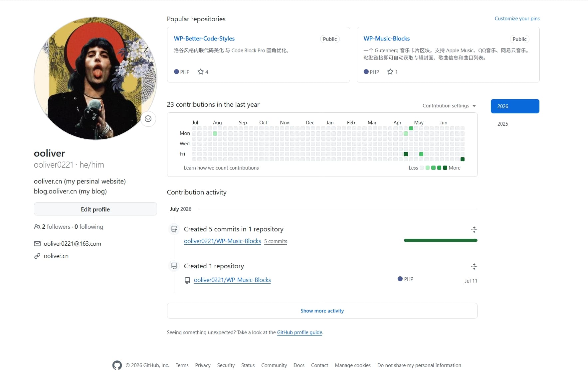Open the 'Customize your pins' link

tap(517, 19)
